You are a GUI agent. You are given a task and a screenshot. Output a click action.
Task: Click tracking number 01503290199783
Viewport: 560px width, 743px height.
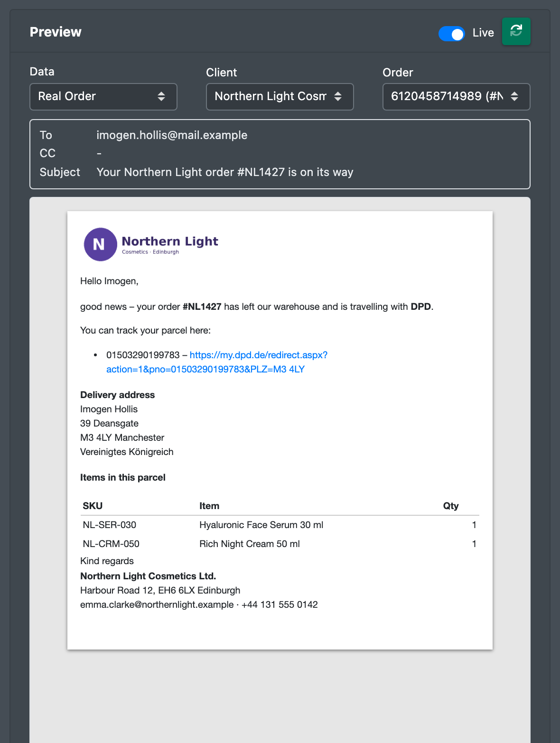(143, 355)
